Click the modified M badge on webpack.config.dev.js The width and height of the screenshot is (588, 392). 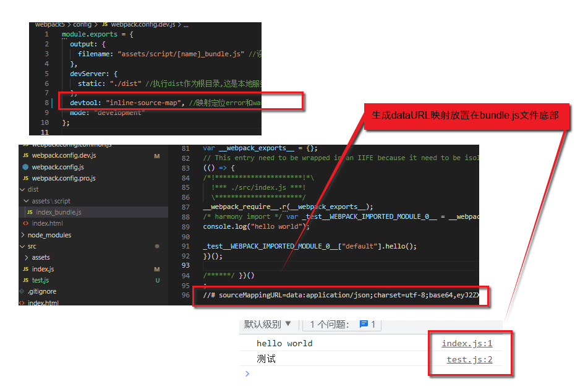(157, 156)
